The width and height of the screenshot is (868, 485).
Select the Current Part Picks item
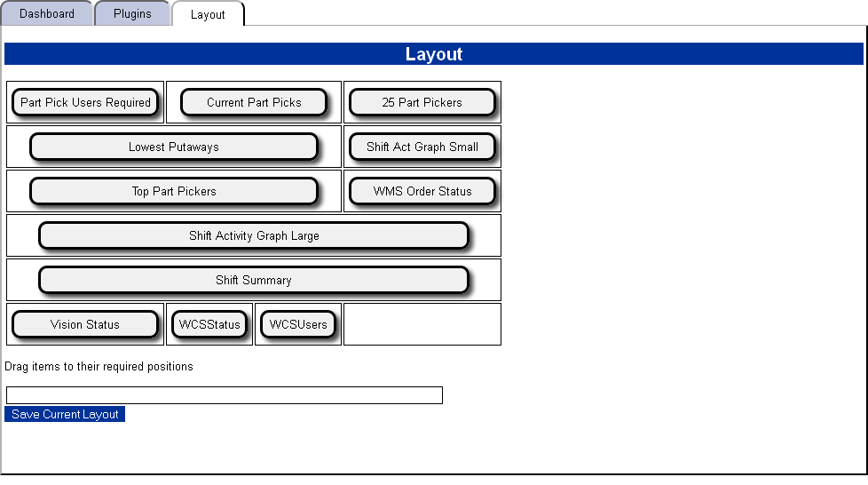[x=254, y=102]
